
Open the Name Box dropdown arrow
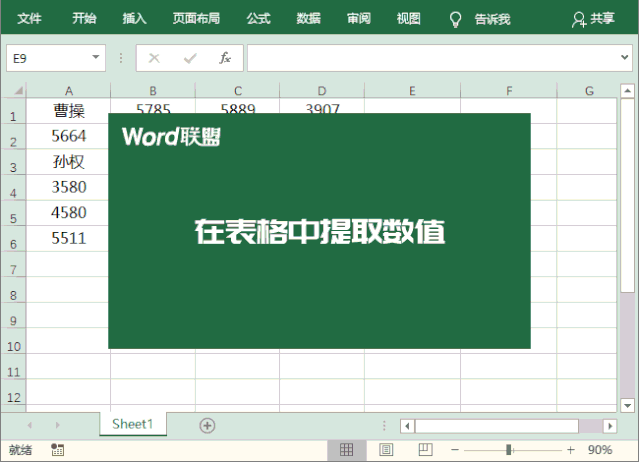(96, 58)
